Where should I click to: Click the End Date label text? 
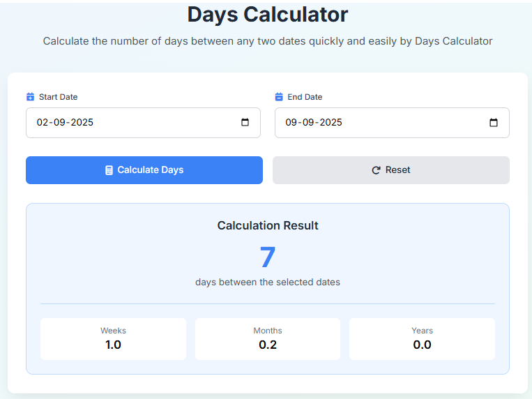pos(305,97)
